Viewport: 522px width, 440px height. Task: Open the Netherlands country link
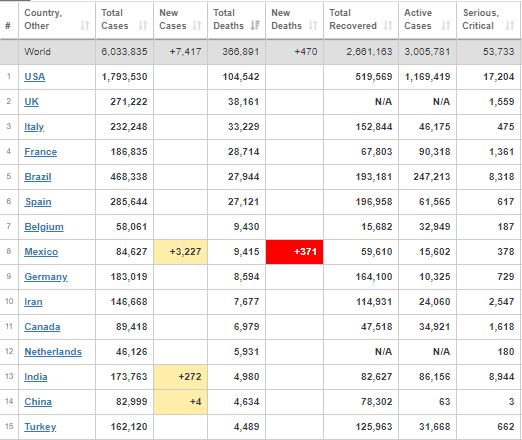coord(53,352)
